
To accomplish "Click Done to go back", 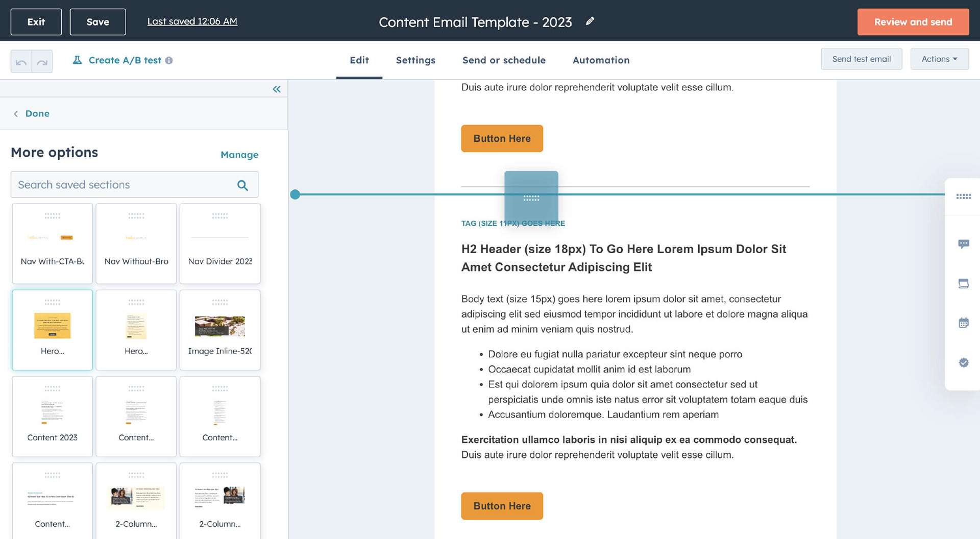I will (37, 114).
